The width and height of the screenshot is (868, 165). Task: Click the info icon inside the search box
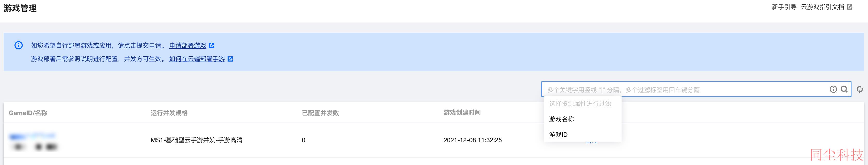click(x=833, y=89)
